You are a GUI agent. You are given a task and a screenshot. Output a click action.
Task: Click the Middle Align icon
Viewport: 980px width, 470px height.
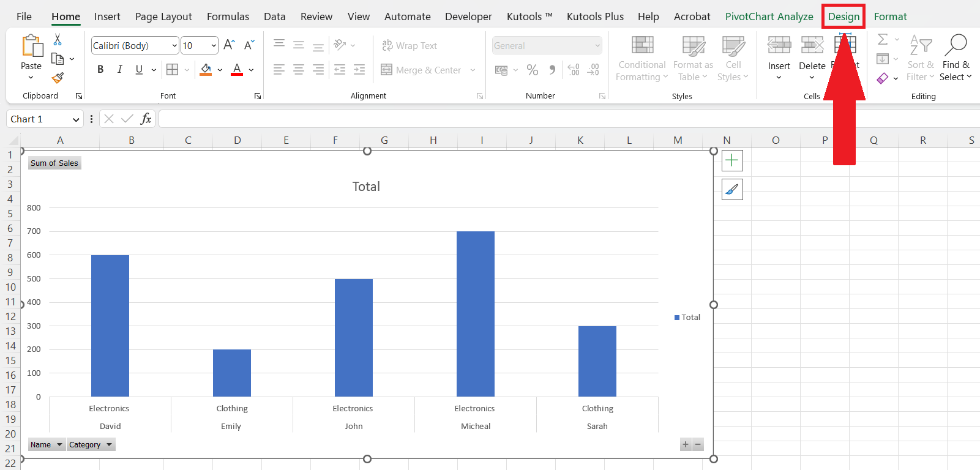click(299, 45)
